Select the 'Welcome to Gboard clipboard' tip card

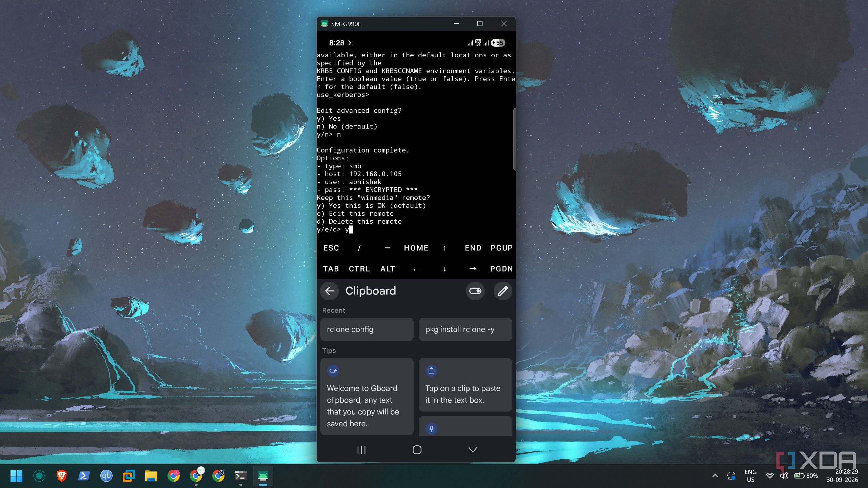[367, 396]
